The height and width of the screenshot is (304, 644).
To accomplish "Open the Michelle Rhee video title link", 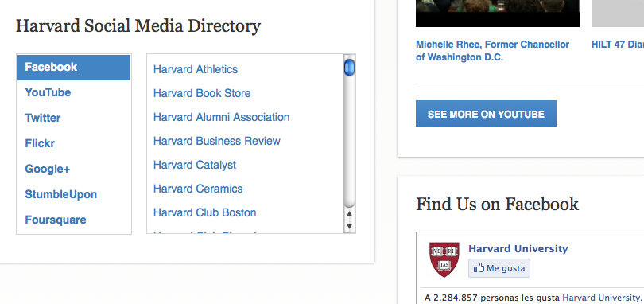I will 492,51.
